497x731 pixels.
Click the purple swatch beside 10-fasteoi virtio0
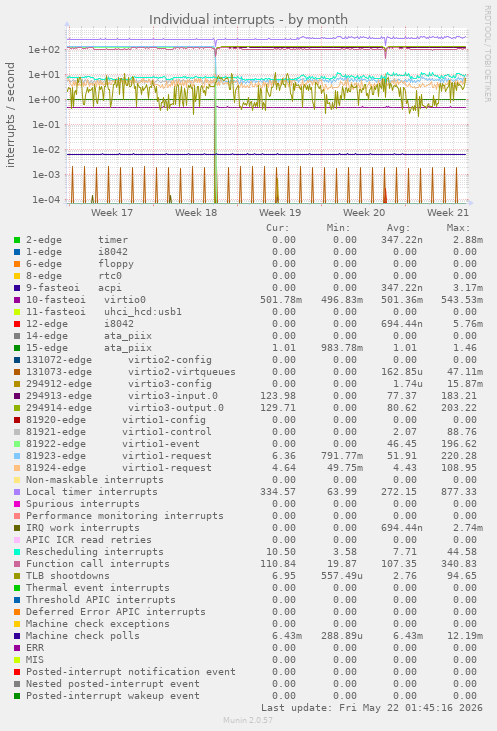coord(17,300)
